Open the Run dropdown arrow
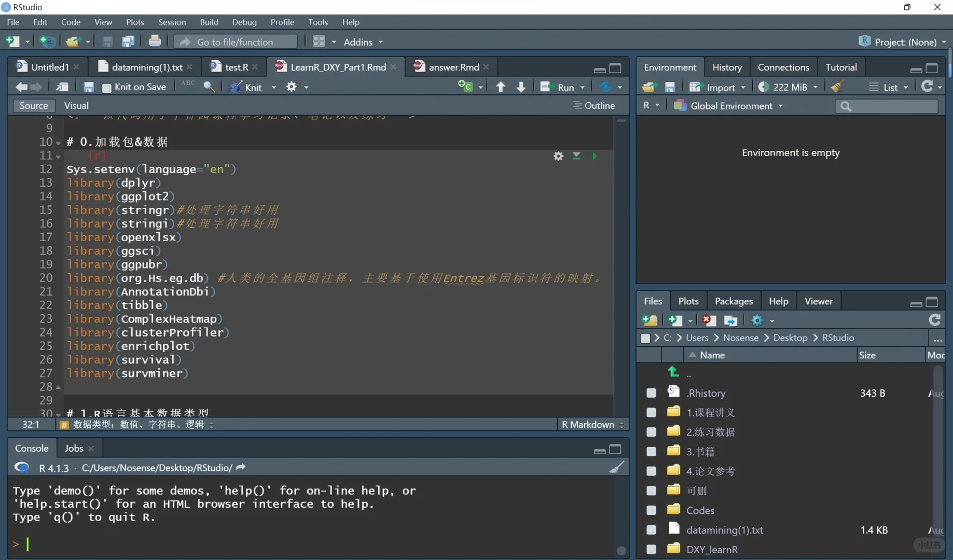 point(583,87)
